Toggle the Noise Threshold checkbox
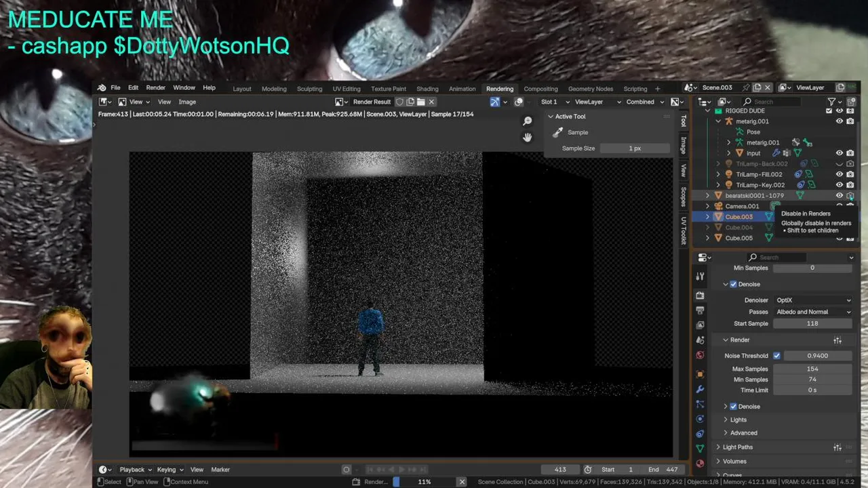 pyautogui.click(x=777, y=356)
